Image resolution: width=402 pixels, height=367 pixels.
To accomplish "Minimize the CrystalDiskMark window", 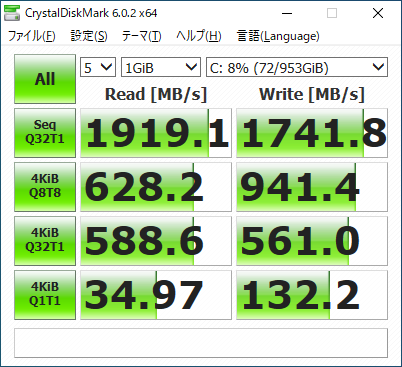I will 287,13.
